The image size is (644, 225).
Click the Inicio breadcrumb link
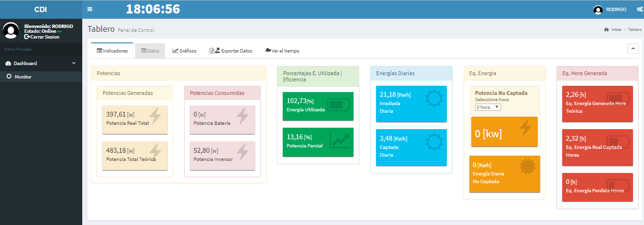(x=616, y=29)
